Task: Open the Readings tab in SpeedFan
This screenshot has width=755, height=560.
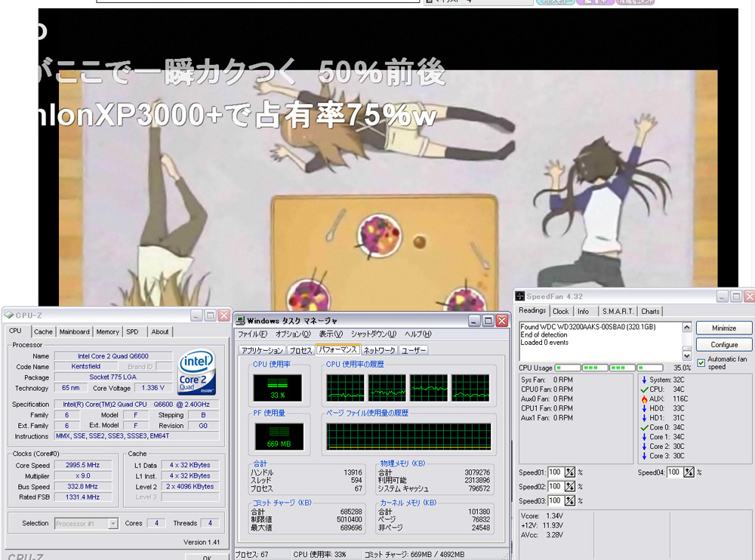Action: [532, 311]
